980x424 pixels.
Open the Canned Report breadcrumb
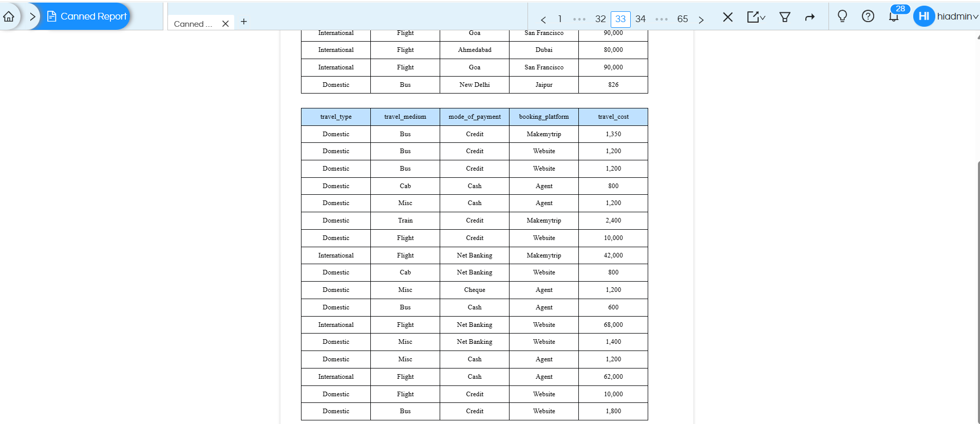coord(87,16)
